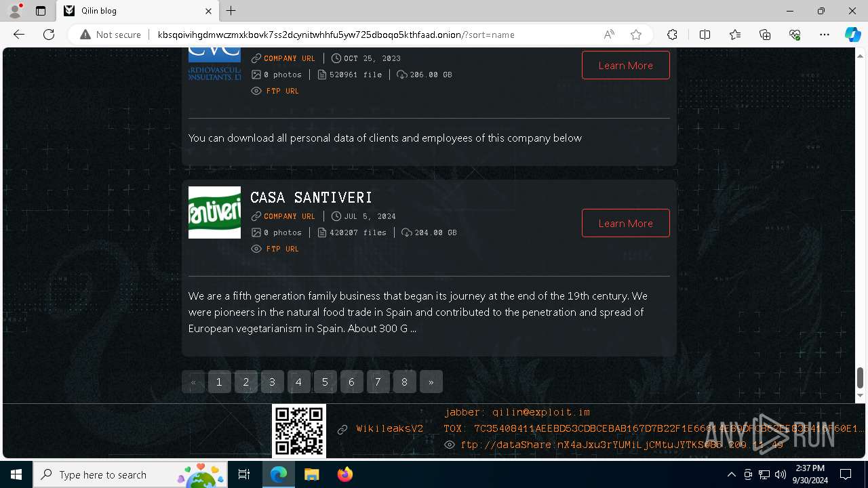Image resolution: width=868 pixels, height=488 pixels.
Task: Show hidden system tray icons
Action: pos(731,474)
